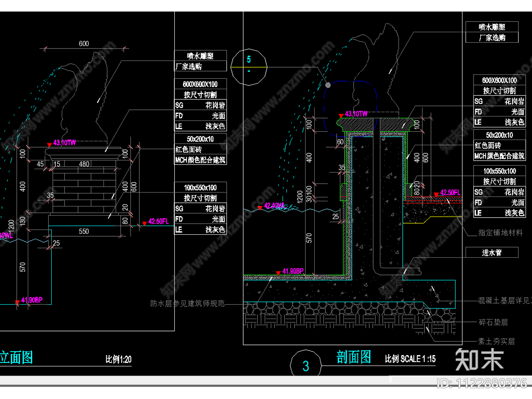Select the 600 top width dimension
This screenshot has width=532, height=399.
(84, 44)
